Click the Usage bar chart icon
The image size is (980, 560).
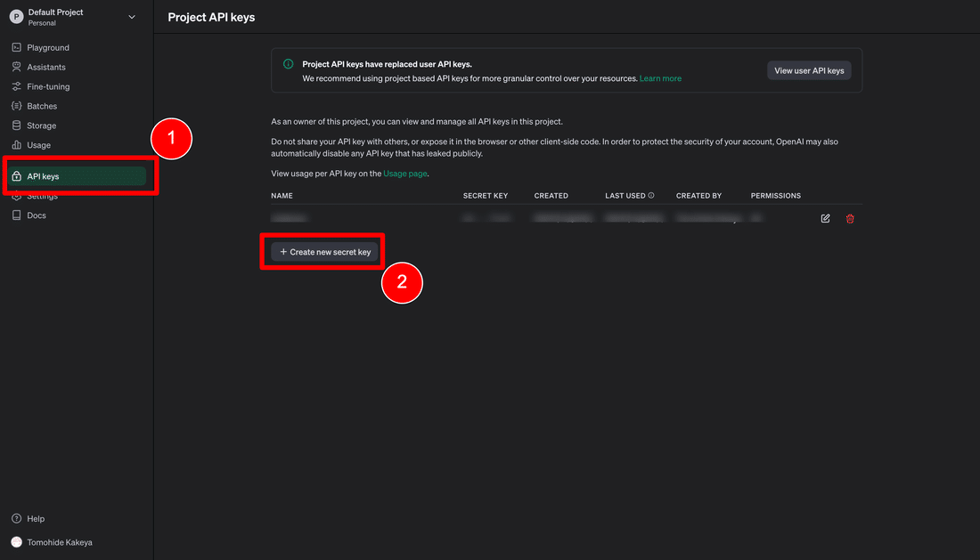tap(17, 145)
